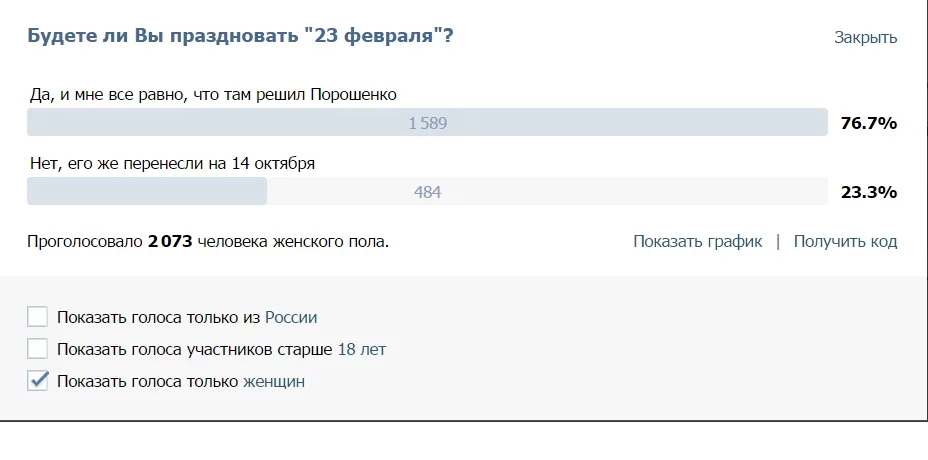This screenshot has width=928, height=460.
Task: Select the answer text mentioning 14 октября
Action: click(x=172, y=163)
